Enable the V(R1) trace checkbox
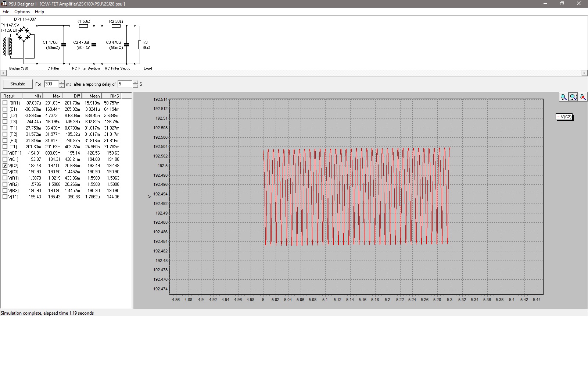The width and height of the screenshot is (588, 368). (5, 178)
